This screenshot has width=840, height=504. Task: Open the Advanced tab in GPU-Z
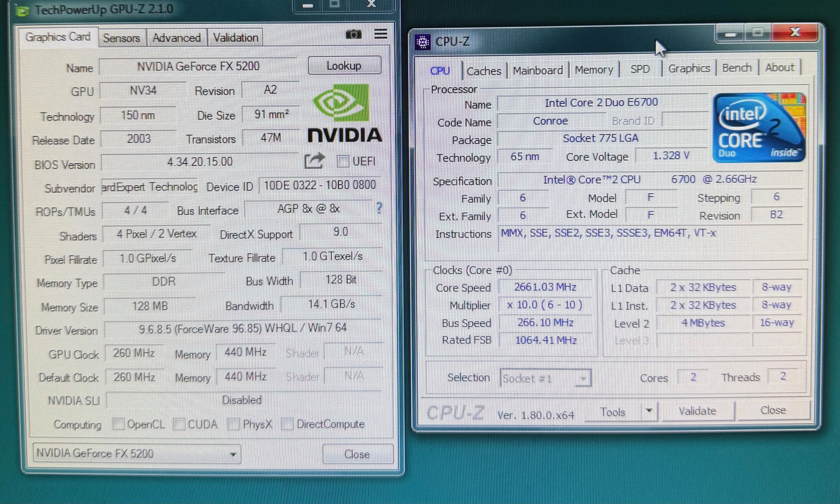click(177, 38)
